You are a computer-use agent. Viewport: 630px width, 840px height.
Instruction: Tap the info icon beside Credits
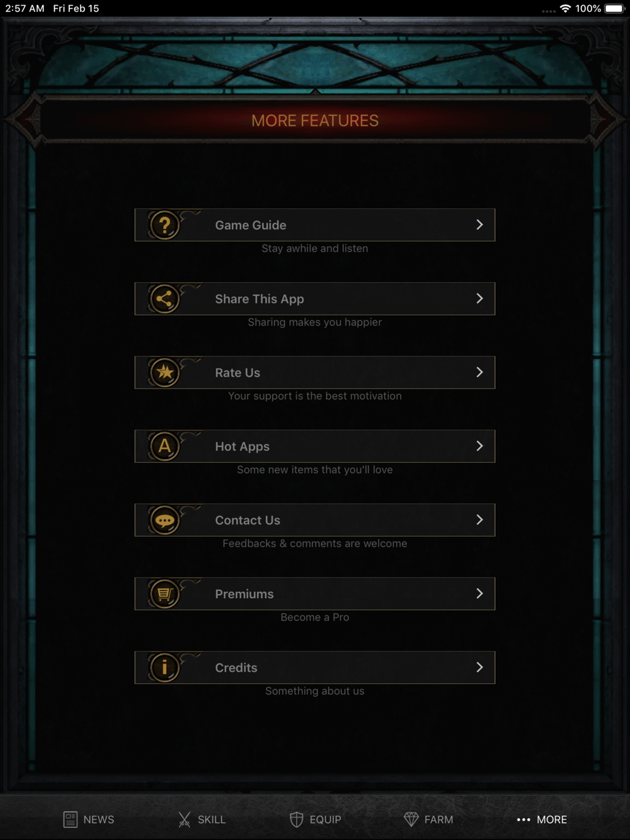(164, 667)
